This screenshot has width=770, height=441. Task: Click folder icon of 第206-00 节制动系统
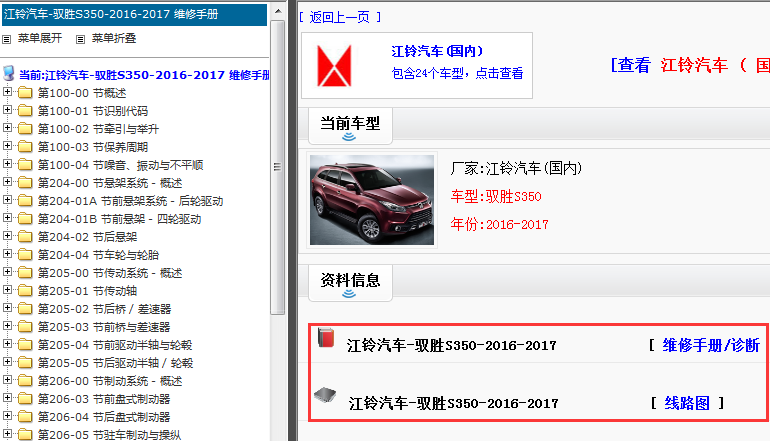25,381
